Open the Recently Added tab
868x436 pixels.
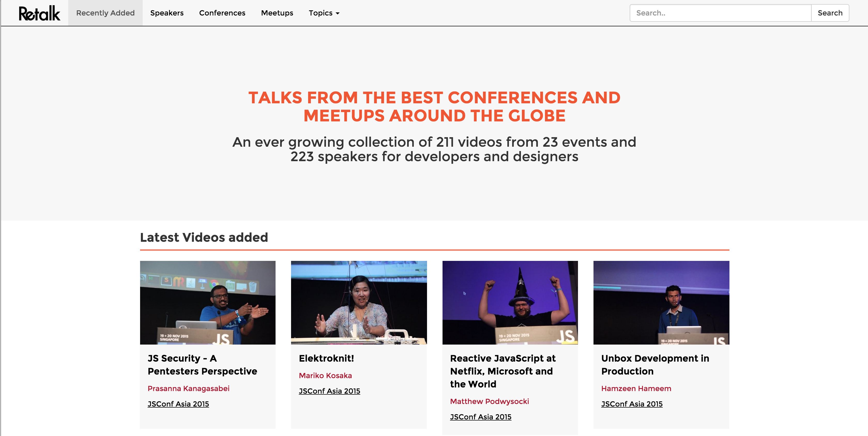(x=105, y=13)
